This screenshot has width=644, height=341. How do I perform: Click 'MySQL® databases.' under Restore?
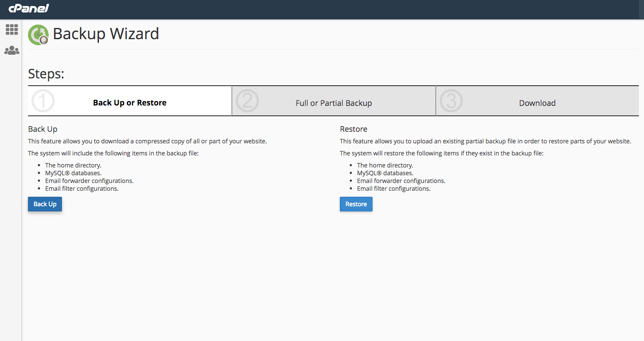pyautogui.click(x=385, y=173)
